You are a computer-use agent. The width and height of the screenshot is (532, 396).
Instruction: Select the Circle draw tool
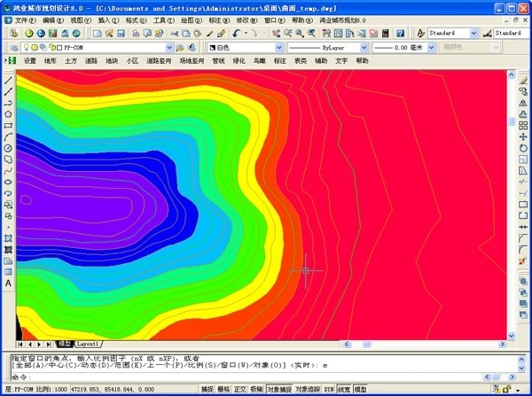[x=8, y=148]
